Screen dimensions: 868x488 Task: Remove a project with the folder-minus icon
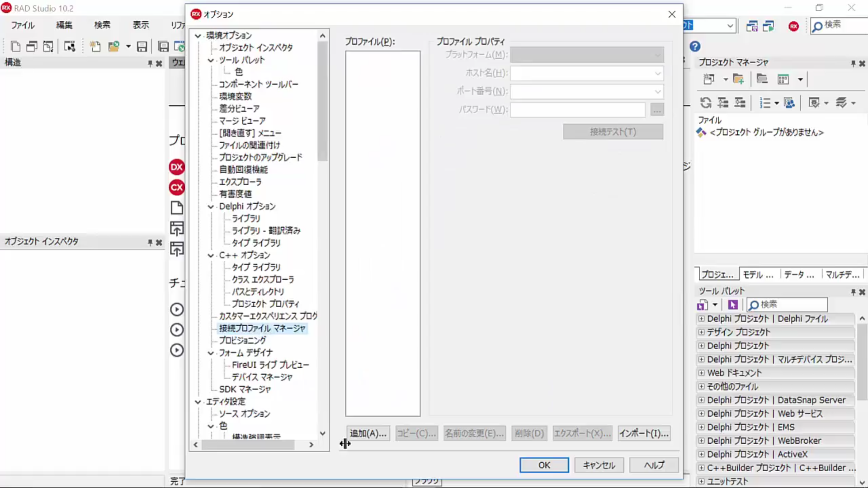[762, 80]
